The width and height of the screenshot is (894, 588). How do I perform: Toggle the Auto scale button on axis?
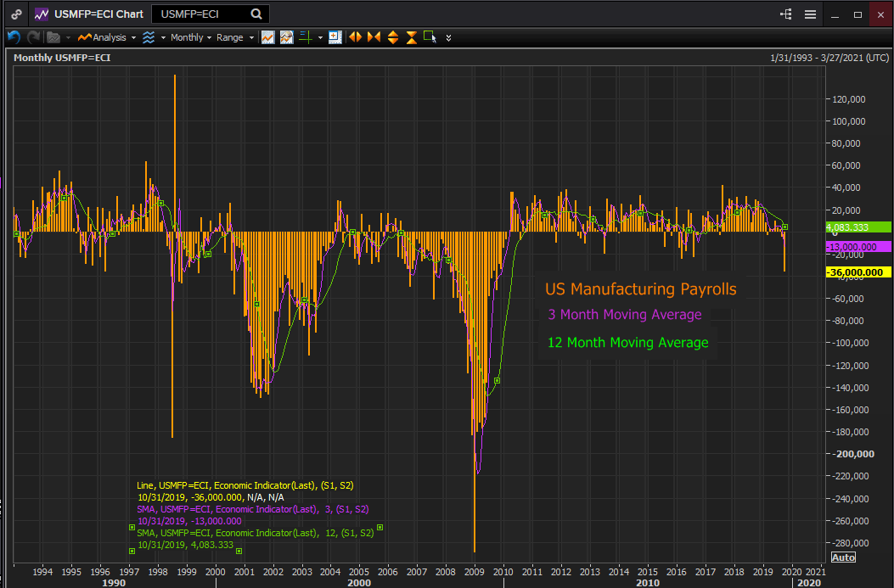[842, 557]
